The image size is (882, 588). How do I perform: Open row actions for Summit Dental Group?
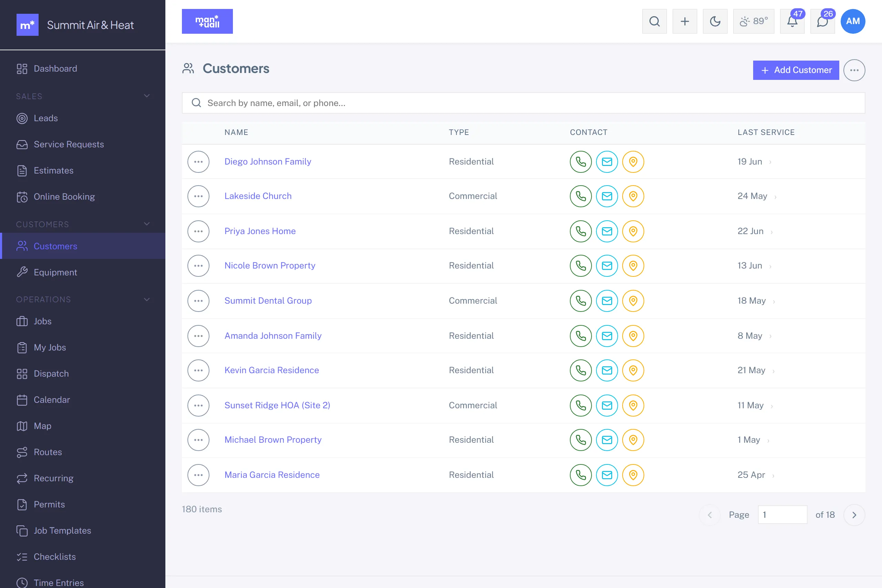[198, 301]
